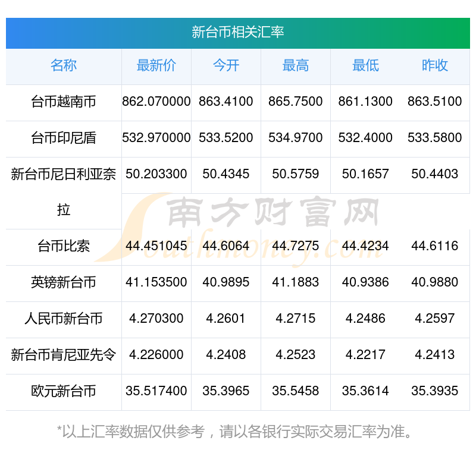Screen dimensions: 476x450
Task: Click previous close 4.2597
Action: point(435,319)
